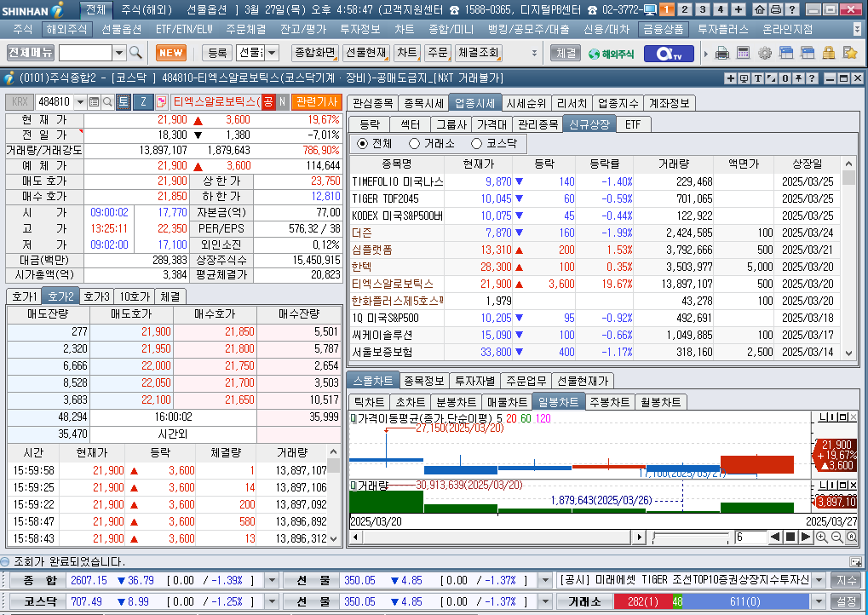Click status bar corner screen icon
Image resolution: width=868 pixels, height=615 pixels.
point(856,562)
